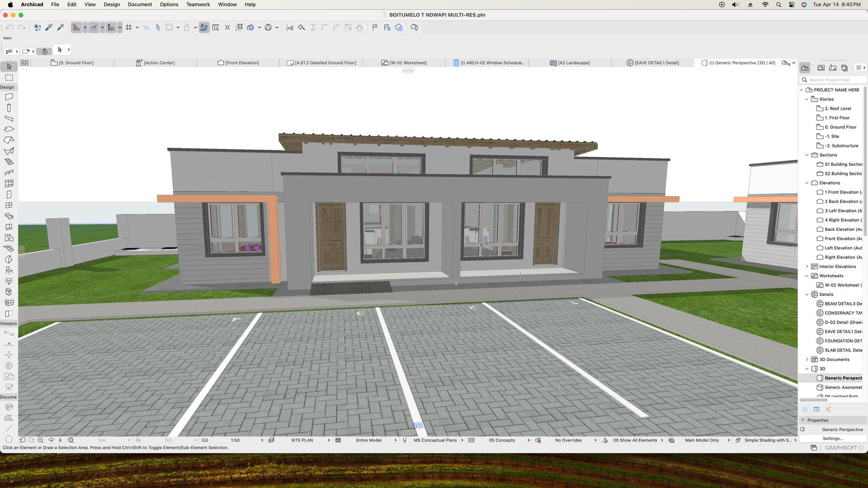Open the Teamwork menu
This screenshot has width=868, height=488.
pos(198,5)
